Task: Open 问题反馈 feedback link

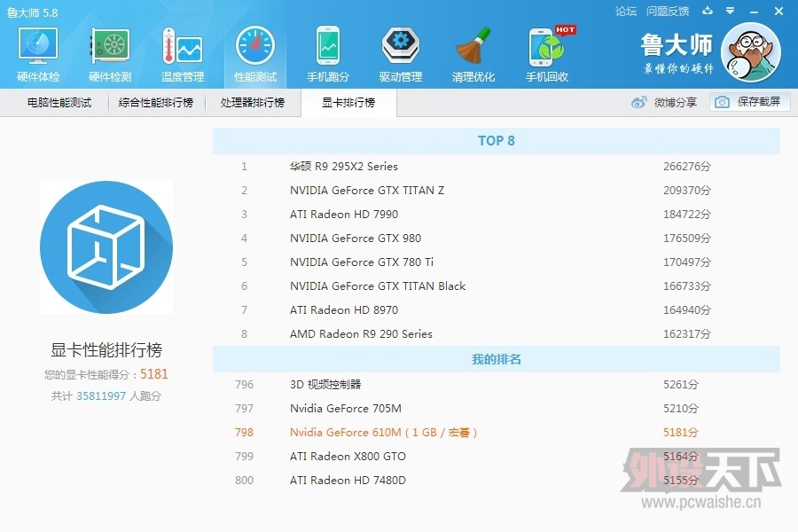Action: click(668, 12)
